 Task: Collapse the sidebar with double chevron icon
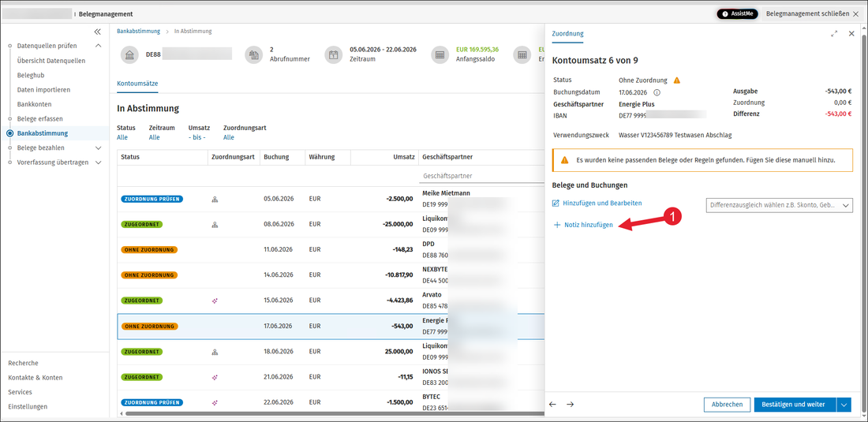[97, 32]
